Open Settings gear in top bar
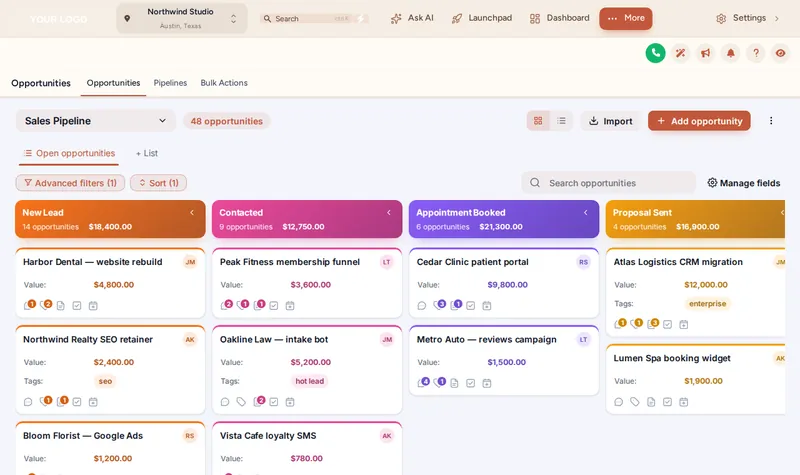Image resolution: width=800 pixels, height=475 pixels. [721, 19]
